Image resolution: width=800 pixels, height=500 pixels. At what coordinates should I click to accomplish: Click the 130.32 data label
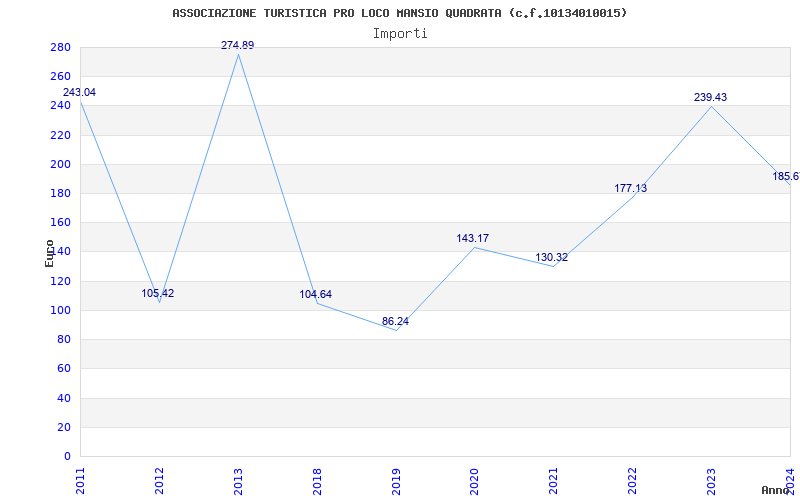[552, 258]
